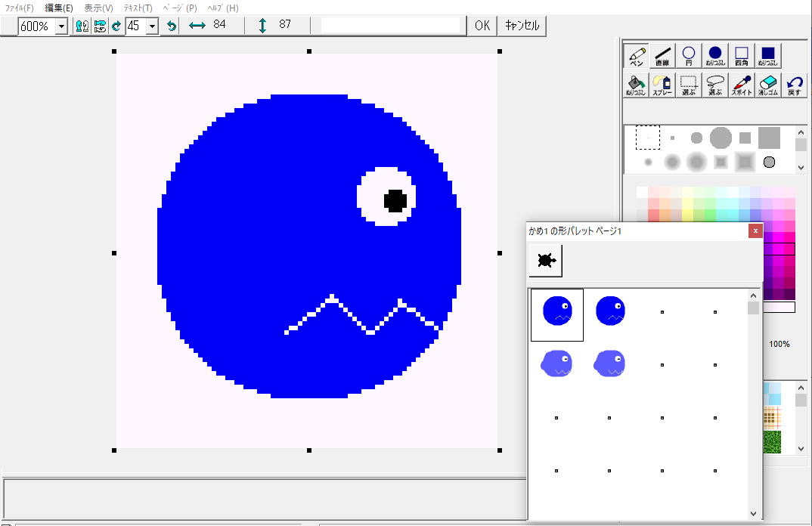Screen dimensions: 812x526
Task: Pick the light red color swatch
Action: [x=653, y=215]
